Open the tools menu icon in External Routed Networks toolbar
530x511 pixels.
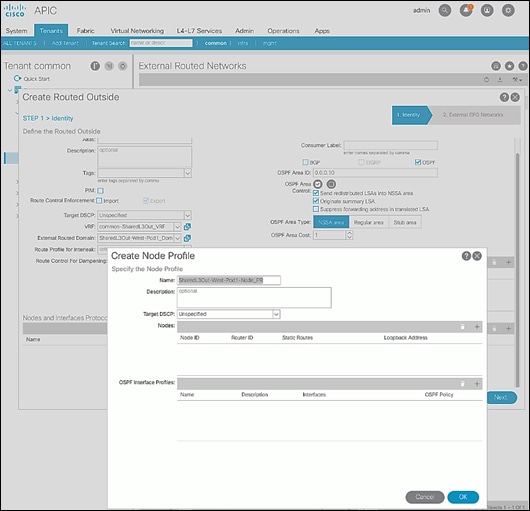pos(517,80)
